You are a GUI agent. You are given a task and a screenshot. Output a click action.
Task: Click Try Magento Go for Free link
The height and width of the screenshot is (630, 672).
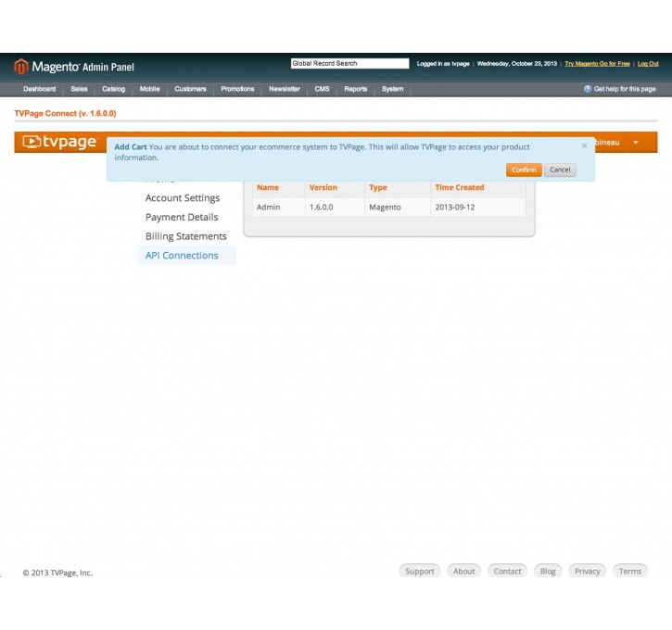point(597,63)
